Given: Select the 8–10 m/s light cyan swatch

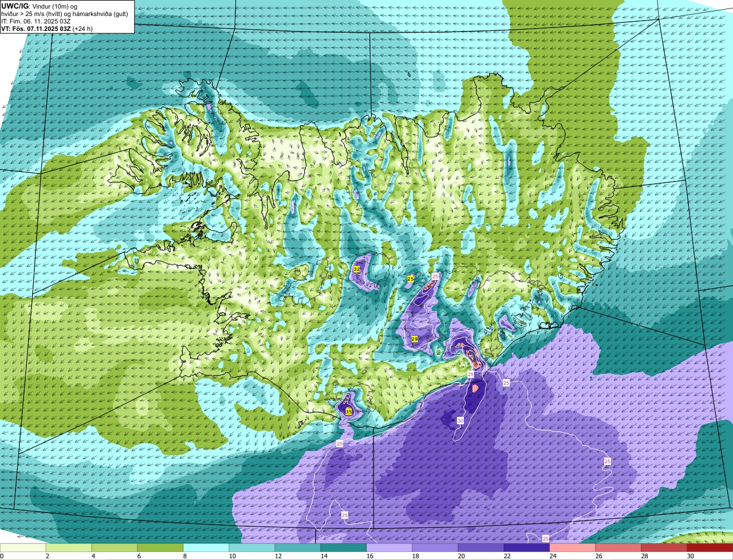Looking at the screenshot, I should pos(206,548).
